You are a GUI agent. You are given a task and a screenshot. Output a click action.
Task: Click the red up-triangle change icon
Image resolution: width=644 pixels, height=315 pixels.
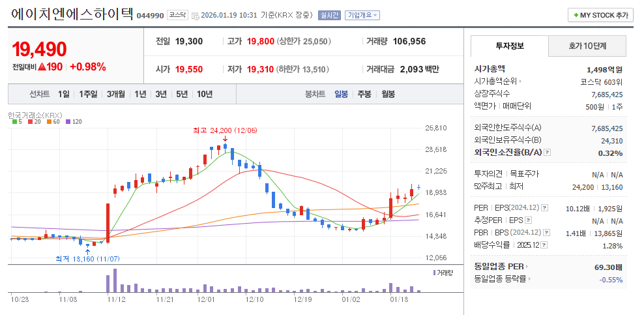(x=42, y=67)
